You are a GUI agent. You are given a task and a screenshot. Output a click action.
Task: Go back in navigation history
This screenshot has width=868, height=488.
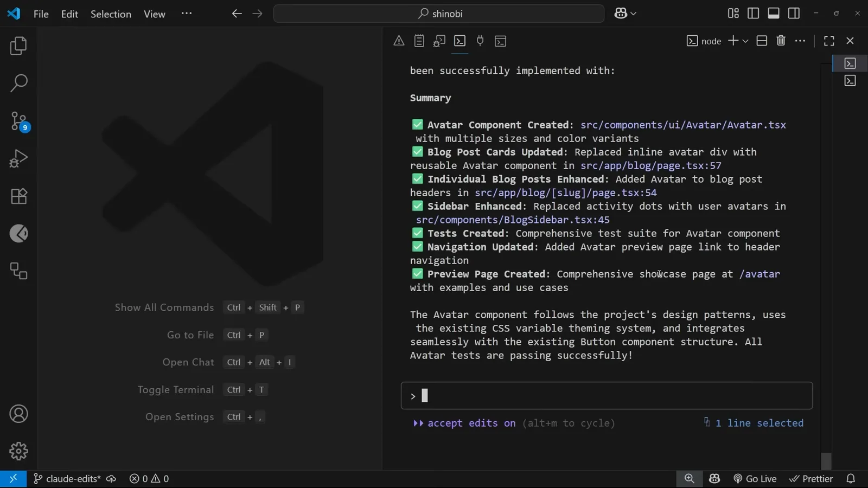(x=237, y=14)
